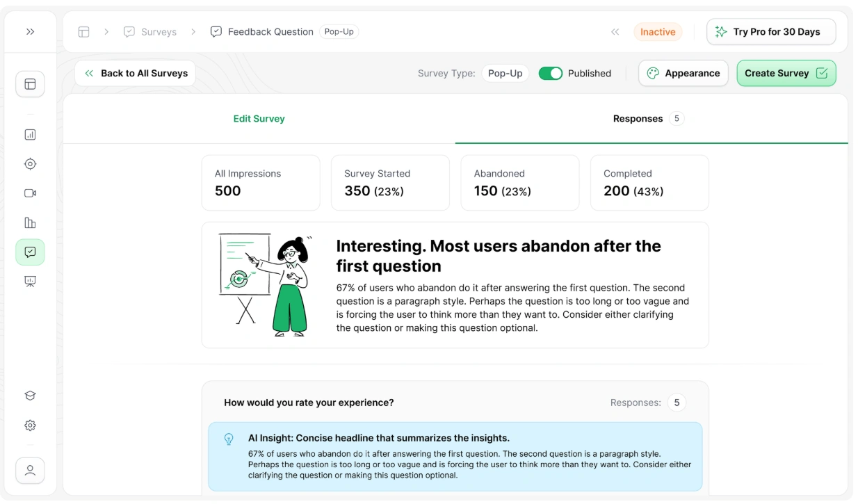The image size is (858, 504).
Task: Click the Pop-Up tag beside Feedback Question
Action: (339, 32)
